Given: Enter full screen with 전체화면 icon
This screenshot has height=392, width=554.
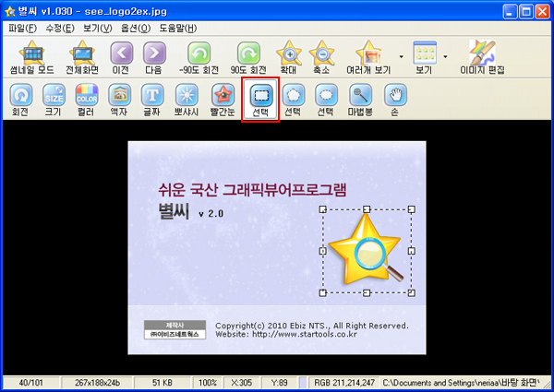Looking at the screenshot, I should (82, 57).
